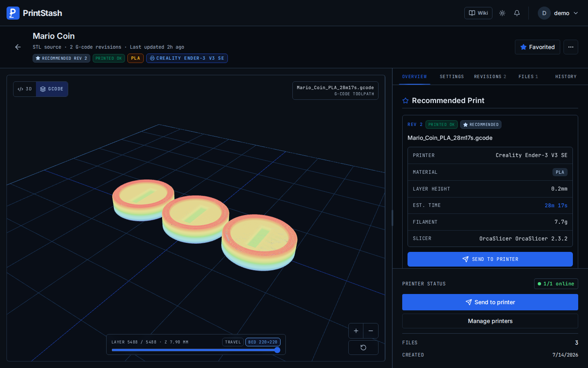This screenshot has width=588, height=368.
Task: Click the OrcaSlicer 2.3.2 slicer value
Action: point(523,239)
